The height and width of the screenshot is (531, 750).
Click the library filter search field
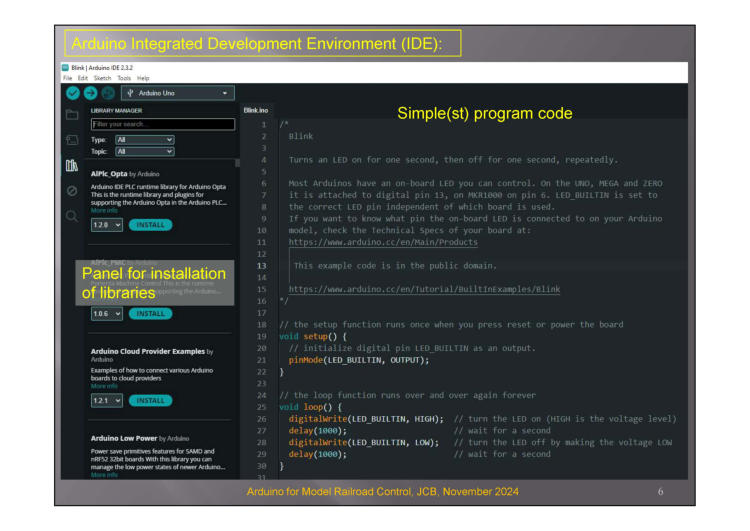pyautogui.click(x=163, y=124)
